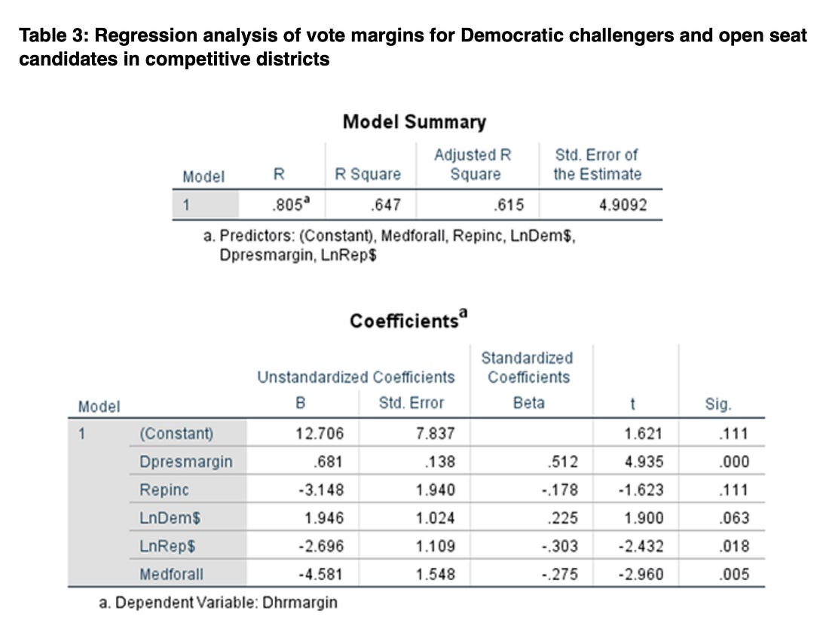829x644 pixels.
Task: Select the Medforall Sig. value .005
Action: click(734, 574)
